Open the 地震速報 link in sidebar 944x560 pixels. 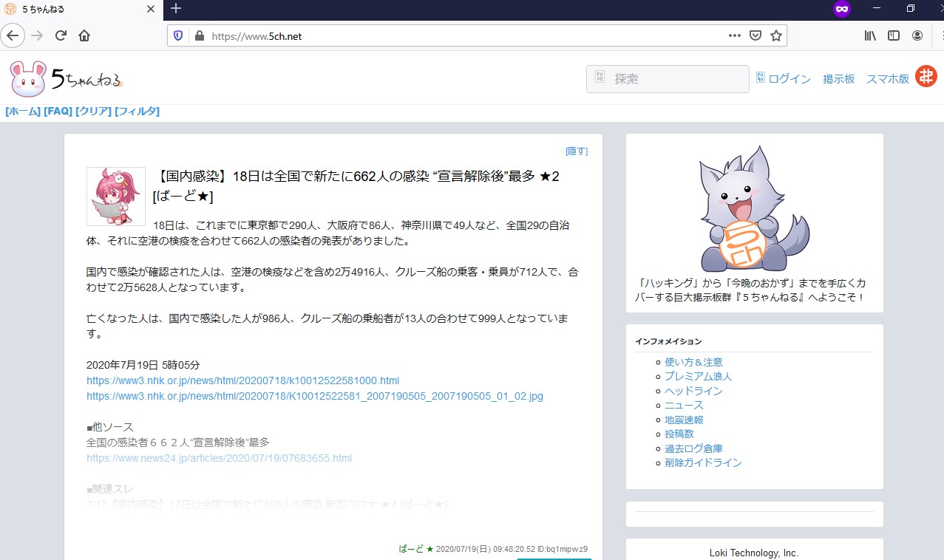point(684,420)
